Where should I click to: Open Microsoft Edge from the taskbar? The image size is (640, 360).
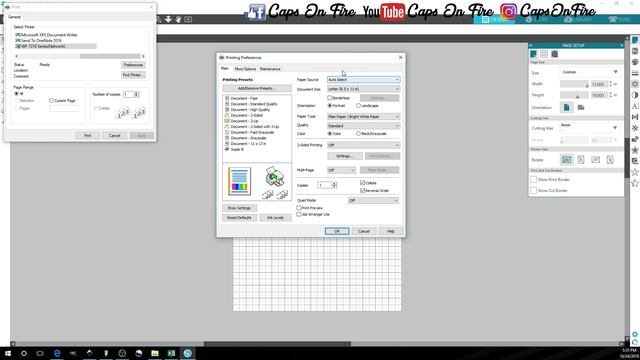(x=57, y=353)
